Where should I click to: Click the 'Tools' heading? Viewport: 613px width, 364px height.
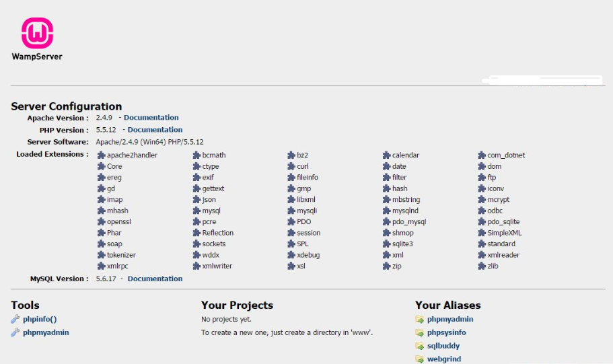(25, 305)
